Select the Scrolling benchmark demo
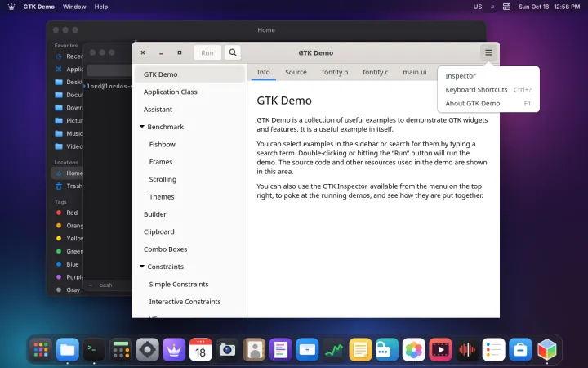Image resolution: width=588 pixels, height=368 pixels. tap(189, 179)
